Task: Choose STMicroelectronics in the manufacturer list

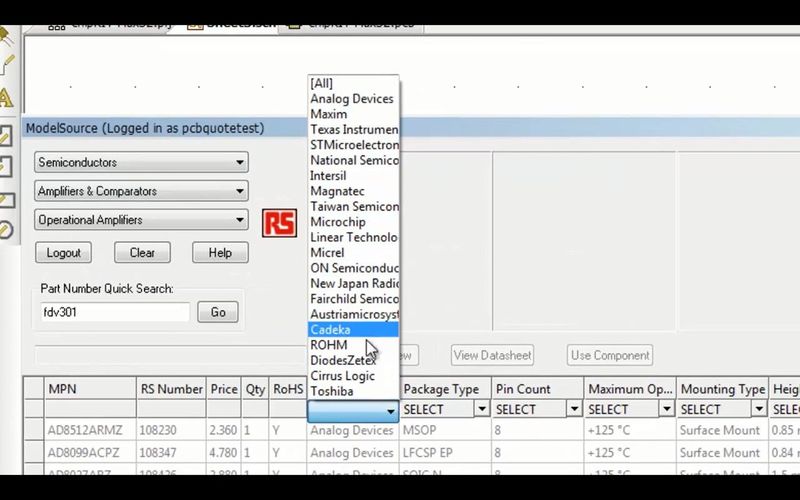Action: (353, 145)
